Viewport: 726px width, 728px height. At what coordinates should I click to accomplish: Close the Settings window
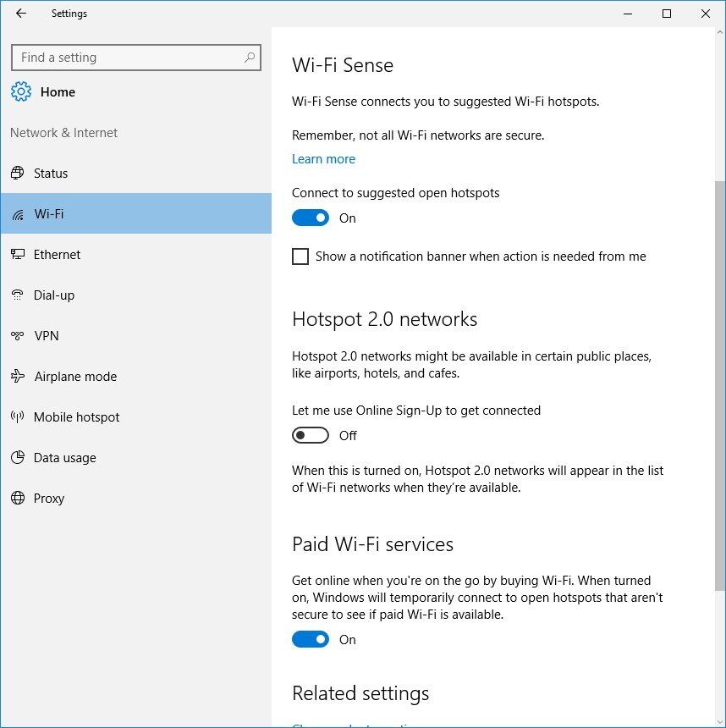click(x=706, y=14)
